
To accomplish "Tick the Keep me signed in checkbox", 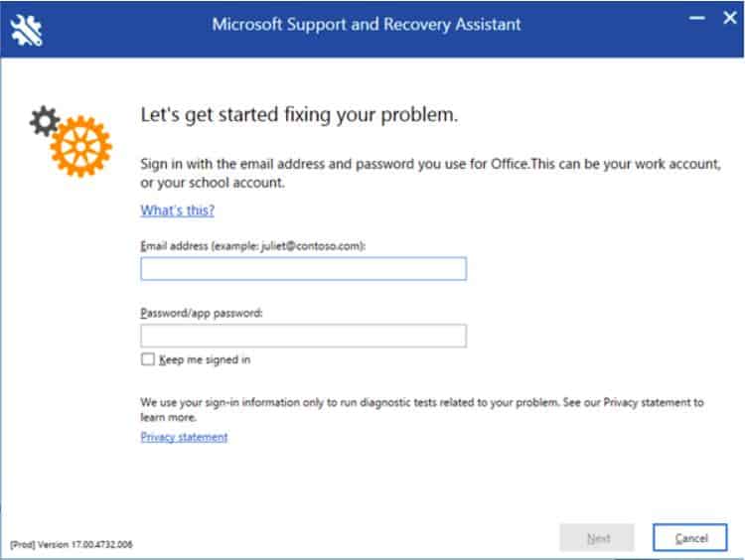I will pyautogui.click(x=148, y=359).
